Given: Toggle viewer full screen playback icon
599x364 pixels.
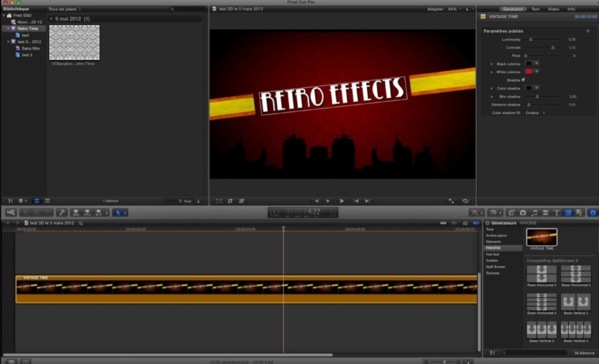Looking at the screenshot, I should pyautogui.click(x=451, y=201).
